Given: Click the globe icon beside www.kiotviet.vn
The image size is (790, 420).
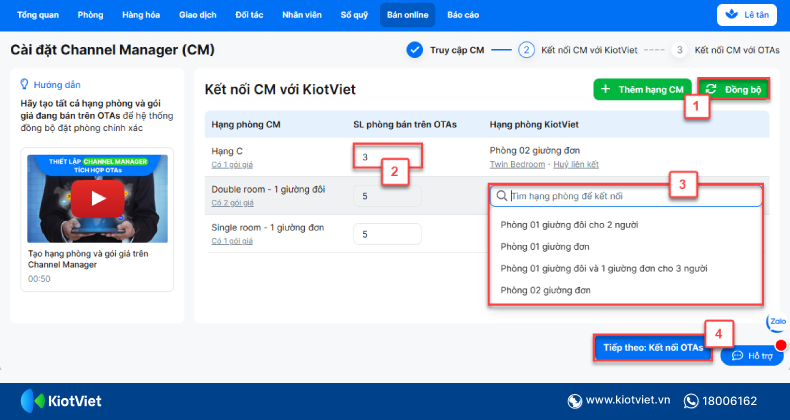Looking at the screenshot, I should click(x=574, y=401).
